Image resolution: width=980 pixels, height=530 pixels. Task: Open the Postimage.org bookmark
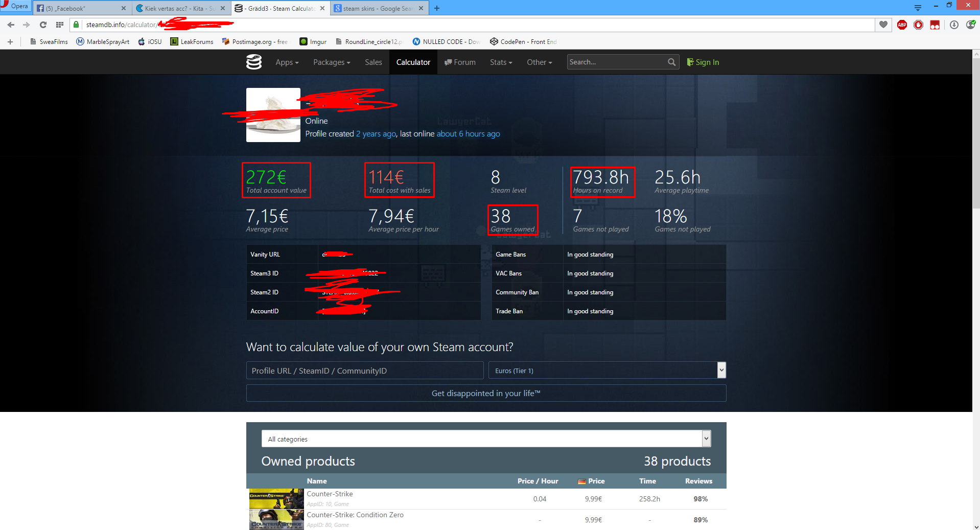point(254,42)
